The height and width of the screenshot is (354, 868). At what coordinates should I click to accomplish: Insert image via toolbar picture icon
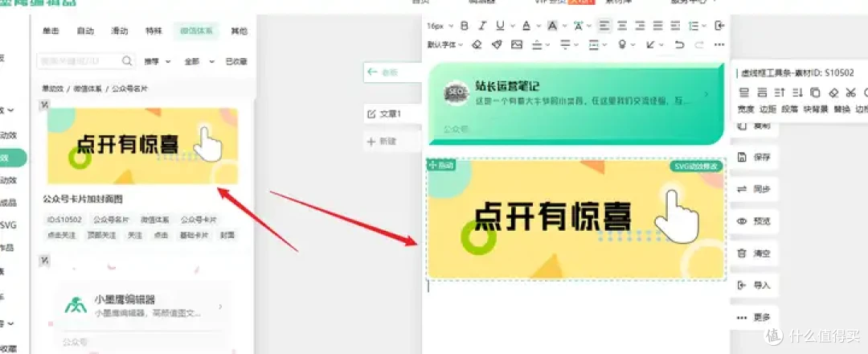tap(517, 44)
